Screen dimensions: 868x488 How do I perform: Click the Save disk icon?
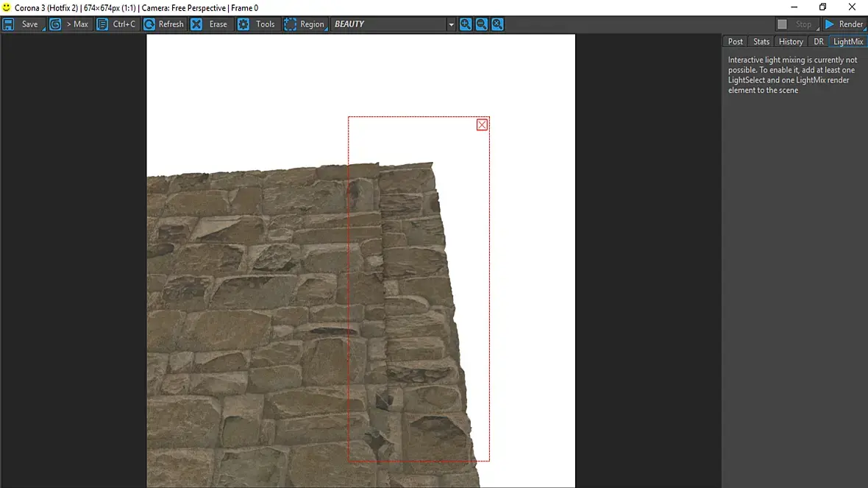pos(8,24)
